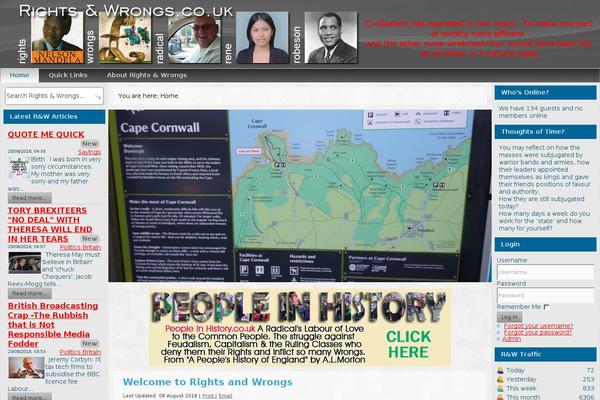
Task: Click 'You are here: Home' breadcrumb
Action: (148, 96)
